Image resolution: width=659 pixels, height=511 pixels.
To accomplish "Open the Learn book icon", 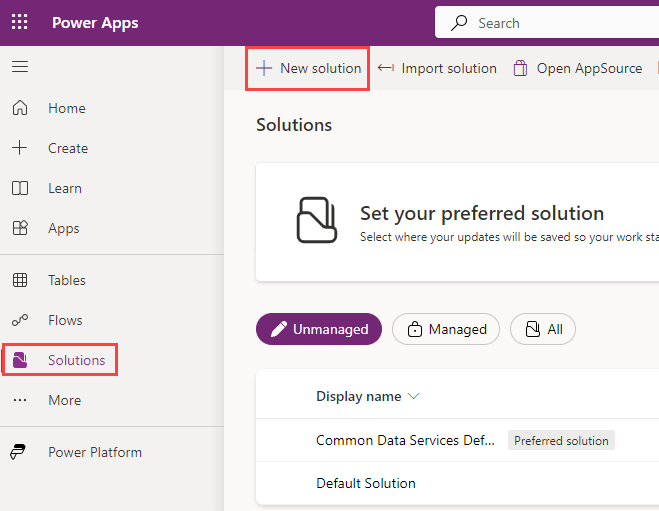I will coord(20,188).
